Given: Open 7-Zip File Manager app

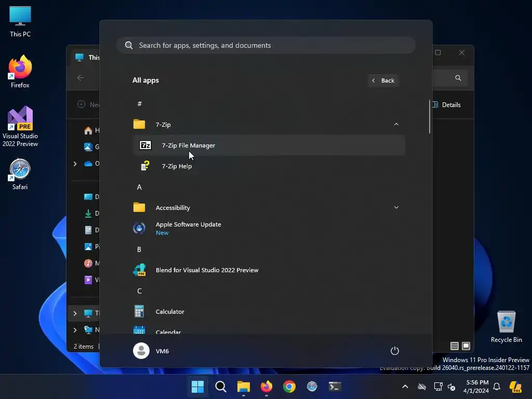Looking at the screenshot, I should (269, 145).
